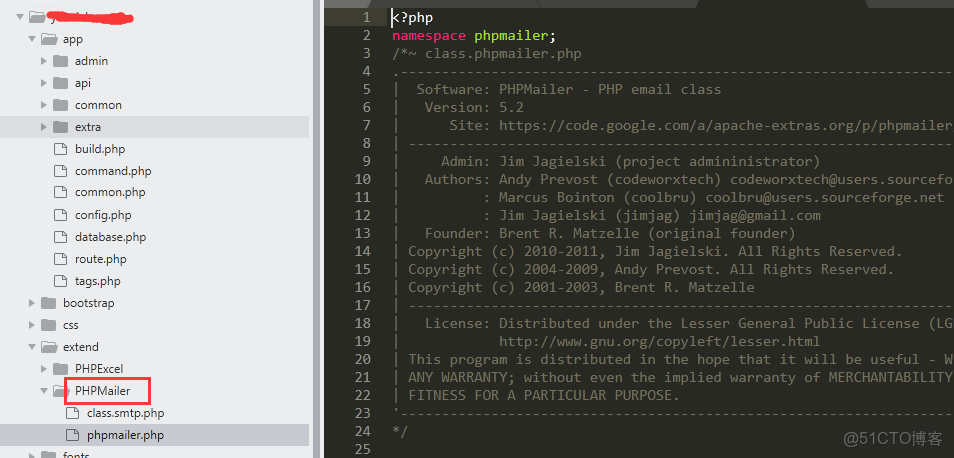Expand the bootstrap folder arrow

32,303
